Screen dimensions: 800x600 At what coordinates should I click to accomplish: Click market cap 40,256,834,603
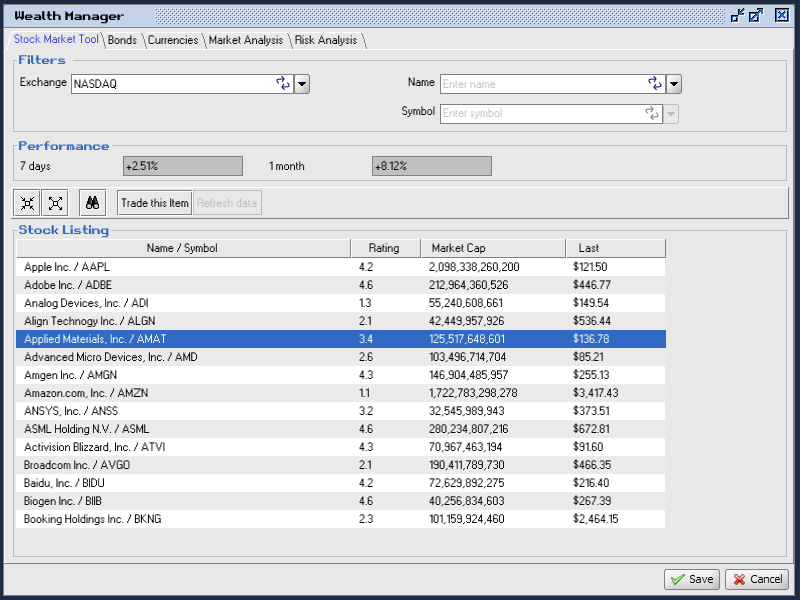(466, 501)
